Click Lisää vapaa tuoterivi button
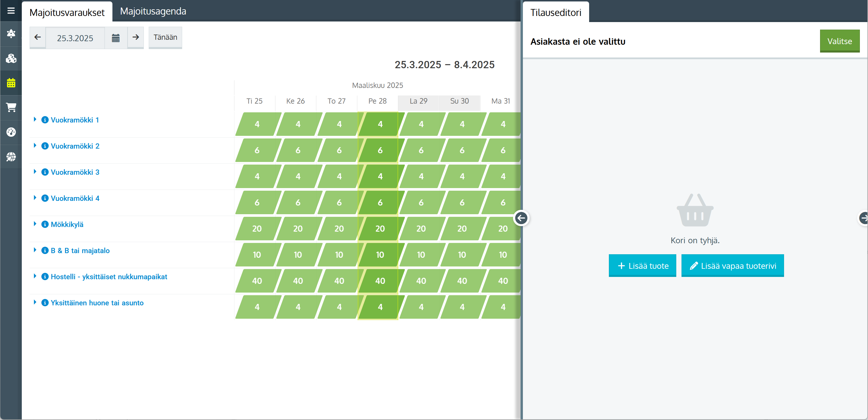This screenshot has height=420, width=868. pos(733,266)
